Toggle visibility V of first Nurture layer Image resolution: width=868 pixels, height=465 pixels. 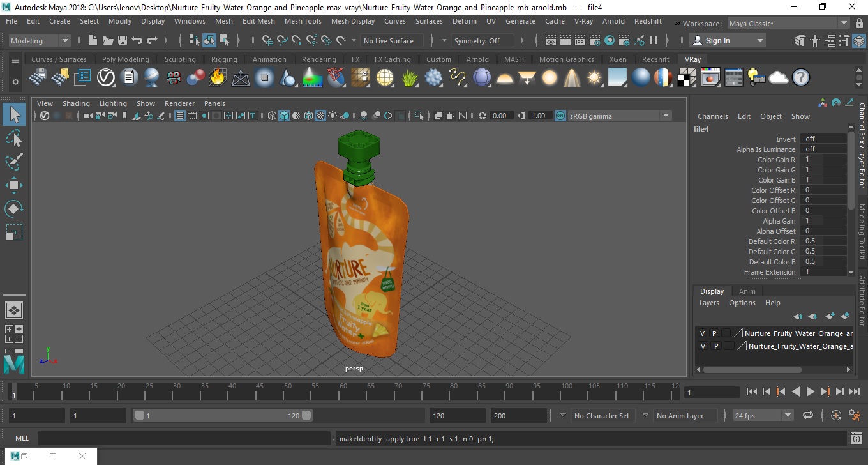tap(703, 333)
